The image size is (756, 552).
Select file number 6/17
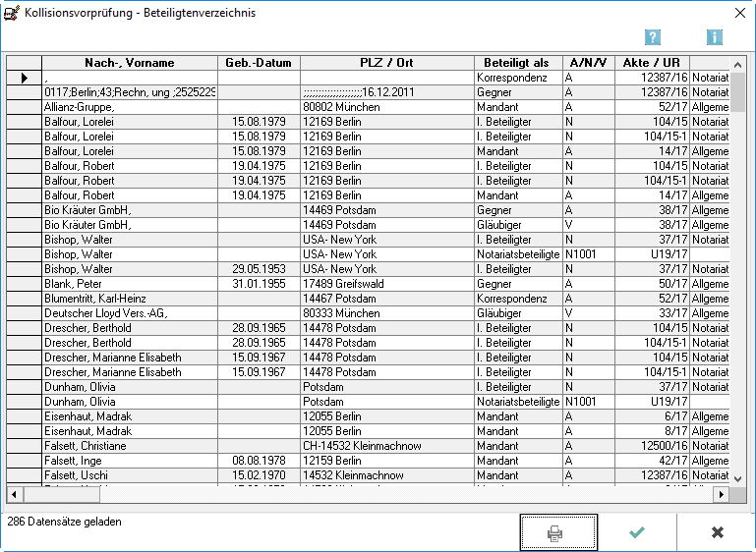pyautogui.click(x=653, y=416)
